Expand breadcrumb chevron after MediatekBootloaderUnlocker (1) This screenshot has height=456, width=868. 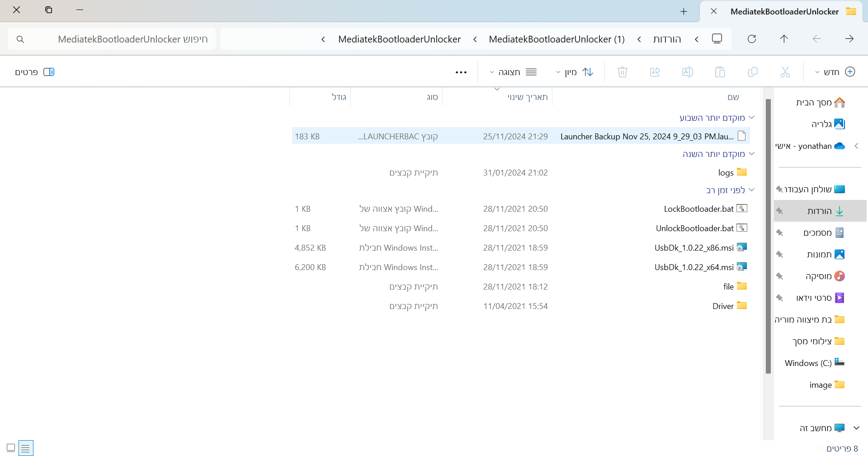475,39
